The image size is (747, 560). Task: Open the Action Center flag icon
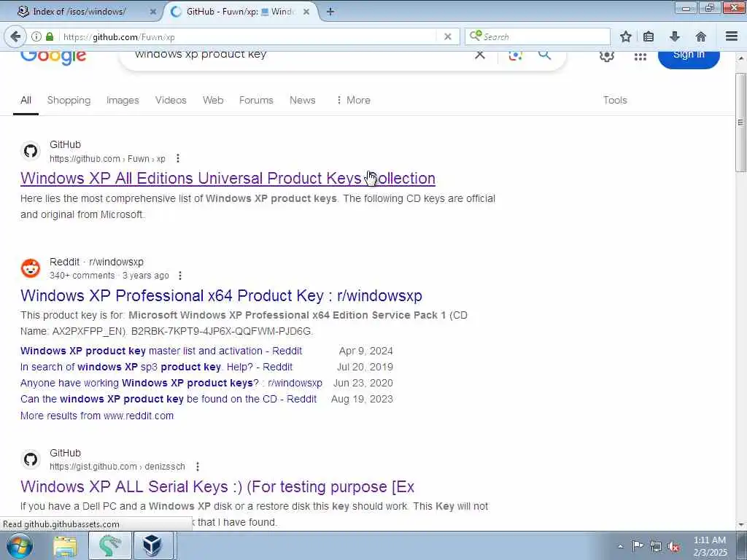click(x=638, y=546)
